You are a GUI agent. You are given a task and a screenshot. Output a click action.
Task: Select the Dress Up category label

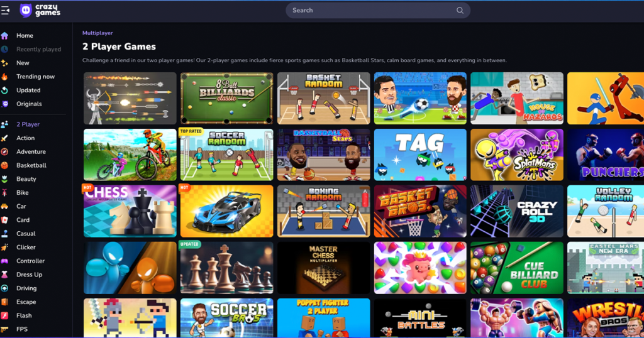29,275
